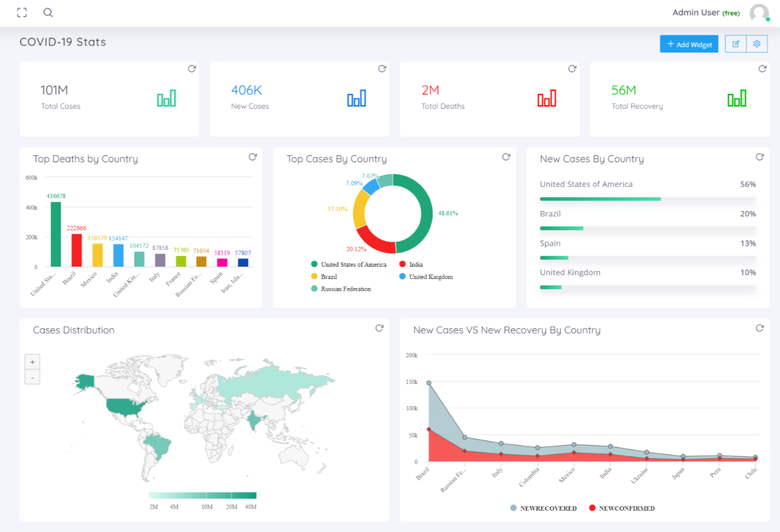Click the Add Widget button

tap(689, 44)
